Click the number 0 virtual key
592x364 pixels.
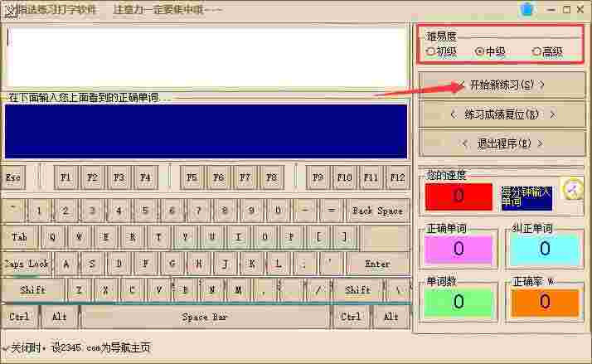279,211
